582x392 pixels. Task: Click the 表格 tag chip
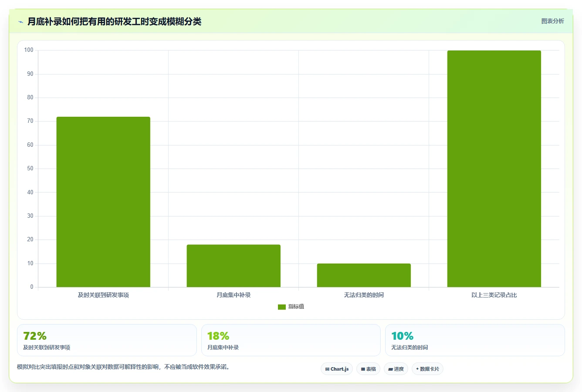coord(368,369)
